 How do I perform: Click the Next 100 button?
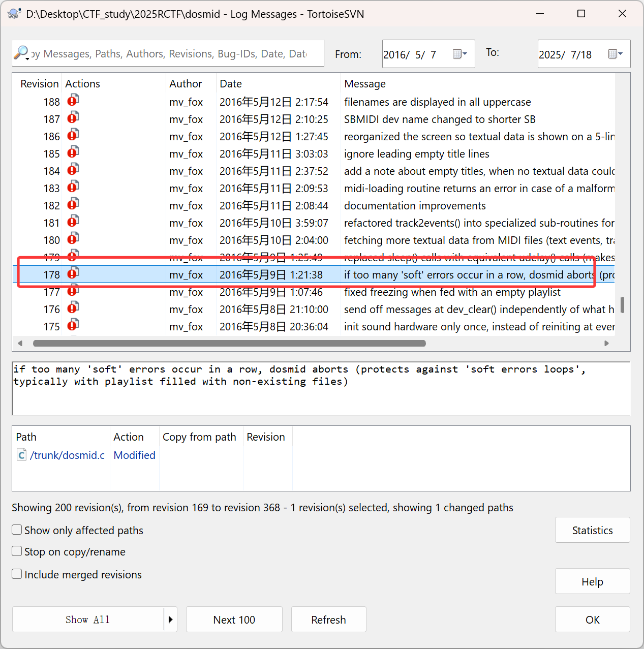click(234, 619)
